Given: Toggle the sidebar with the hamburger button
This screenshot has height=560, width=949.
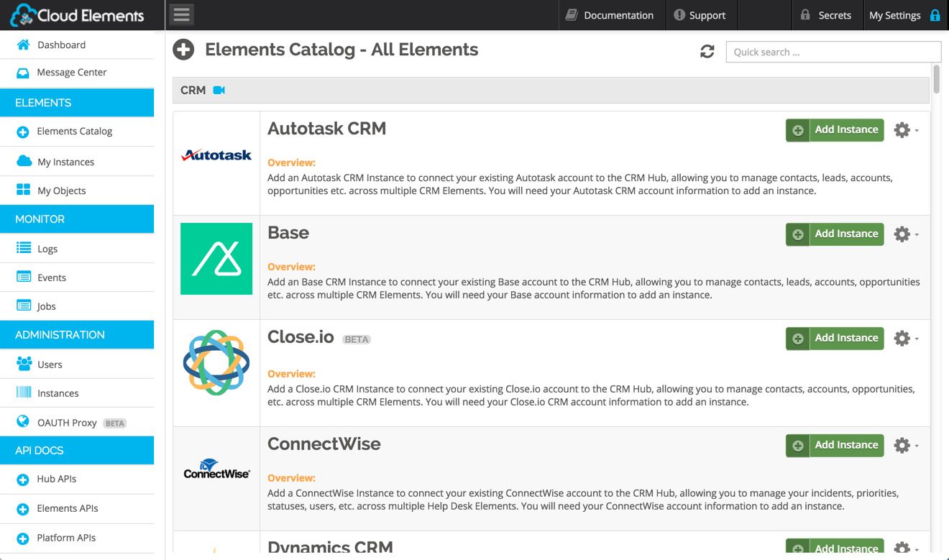Looking at the screenshot, I should (x=181, y=14).
